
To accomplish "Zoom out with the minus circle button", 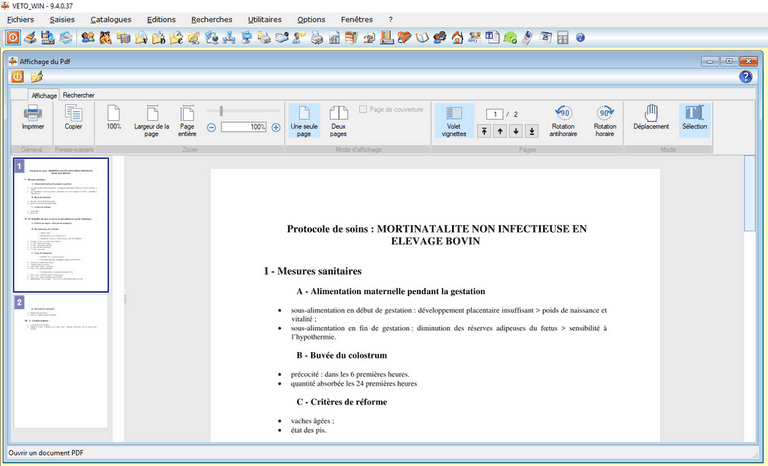I will (211, 127).
